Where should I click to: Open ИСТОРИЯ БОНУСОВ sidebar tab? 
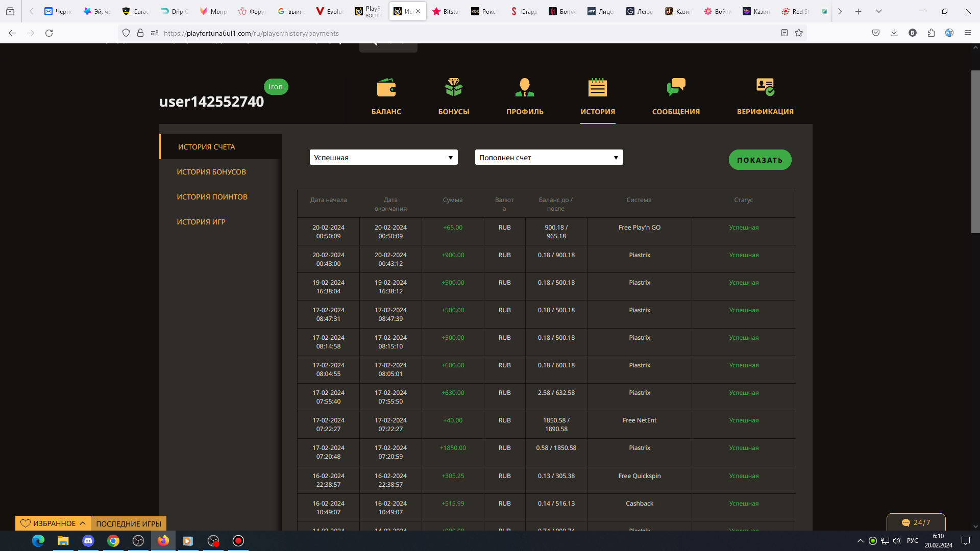click(211, 172)
